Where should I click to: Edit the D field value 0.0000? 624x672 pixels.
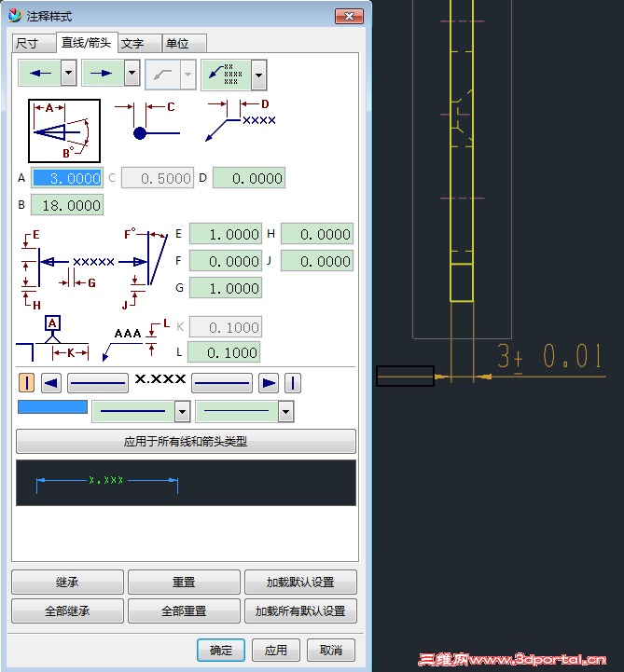pos(249,178)
